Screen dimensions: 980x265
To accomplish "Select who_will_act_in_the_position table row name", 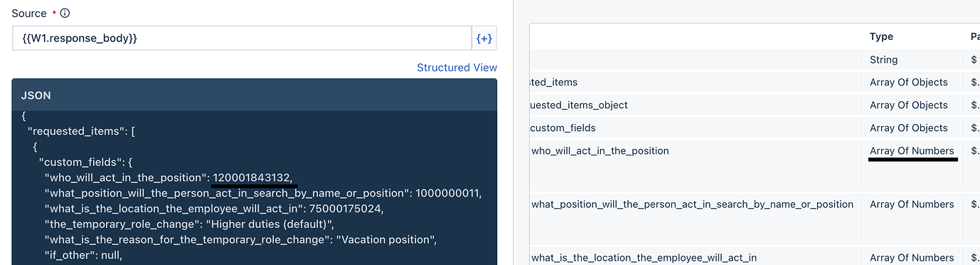I will (600, 151).
